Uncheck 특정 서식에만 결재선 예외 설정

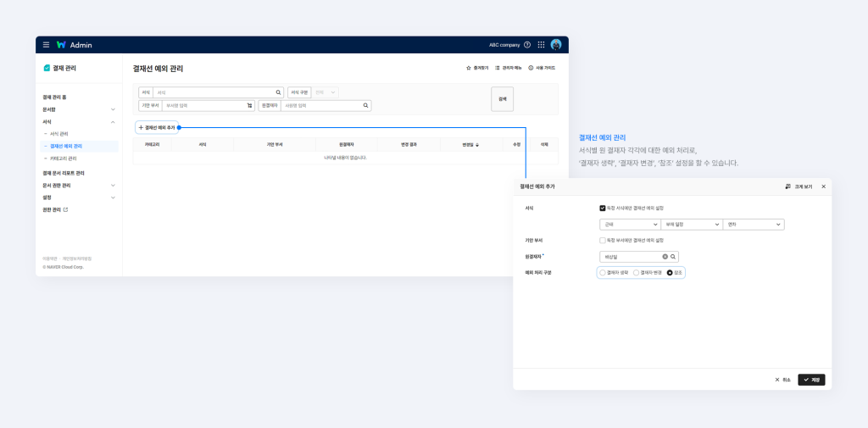[602, 208]
